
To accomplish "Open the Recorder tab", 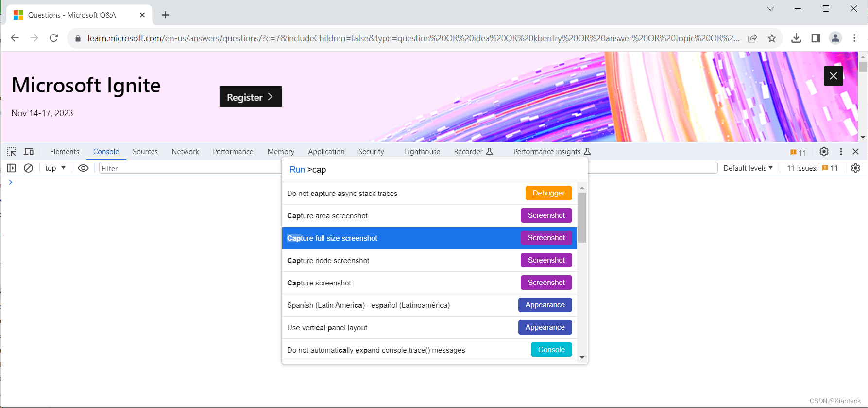I will pos(473,152).
